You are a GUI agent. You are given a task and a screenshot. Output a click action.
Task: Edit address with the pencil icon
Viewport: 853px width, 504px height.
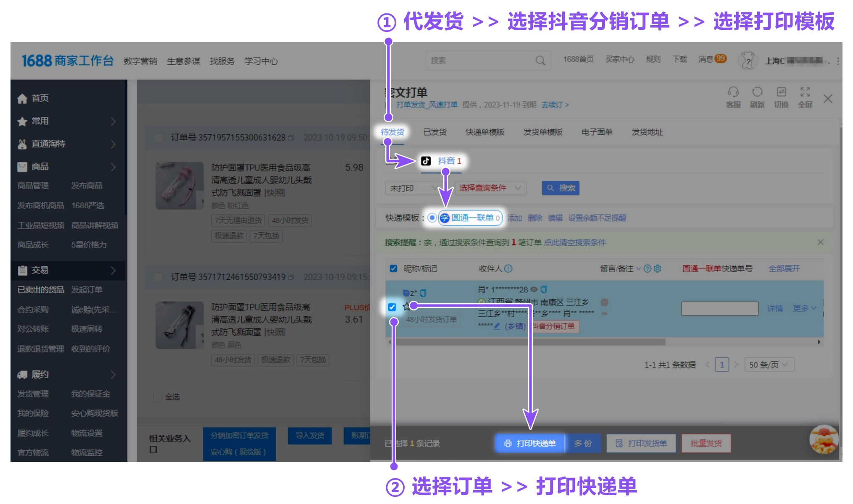pyautogui.click(x=497, y=326)
